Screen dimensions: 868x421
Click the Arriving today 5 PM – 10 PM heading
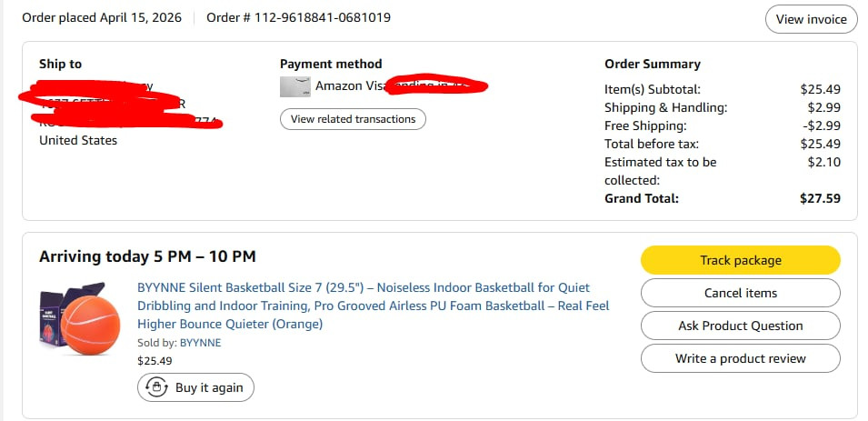point(147,256)
